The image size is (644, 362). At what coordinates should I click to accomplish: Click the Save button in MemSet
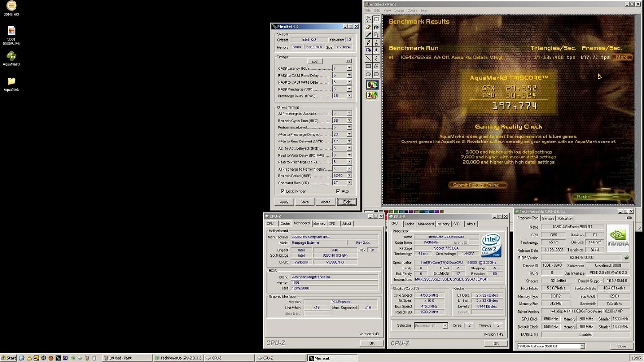[304, 202]
